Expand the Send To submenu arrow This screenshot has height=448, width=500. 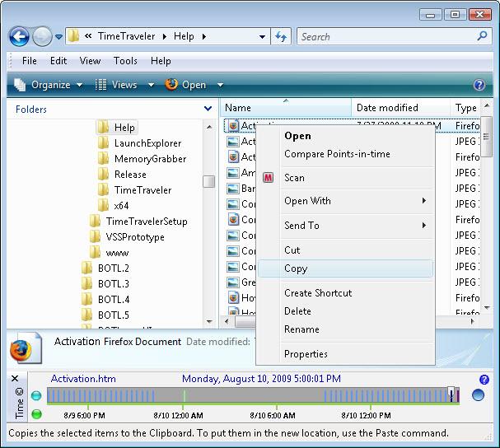pos(424,225)
